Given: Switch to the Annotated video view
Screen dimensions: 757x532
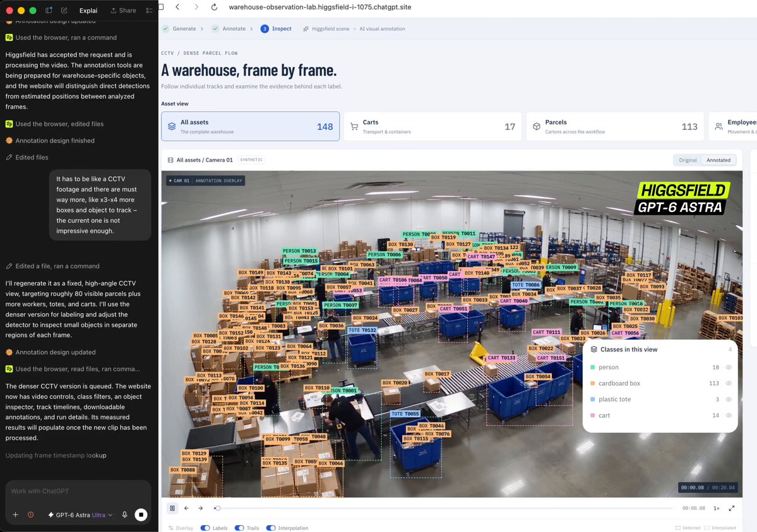Looking at the screenshot, I should click(718, 160).
